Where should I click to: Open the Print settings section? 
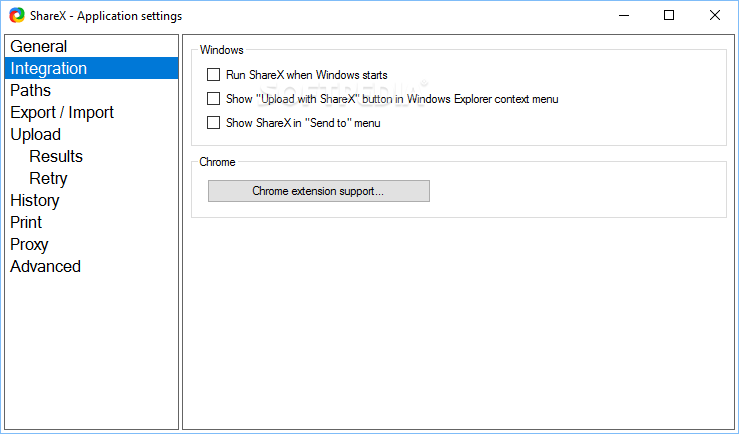pos(91,222)
